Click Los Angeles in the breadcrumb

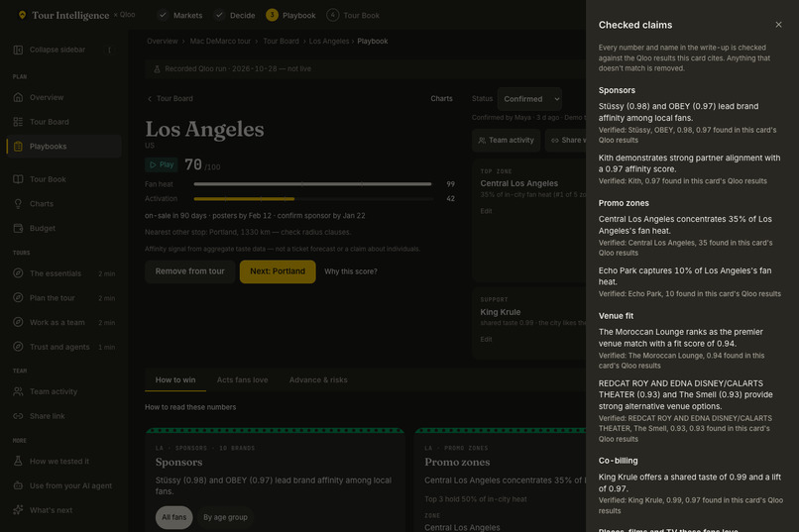pyautogui.click(x=329, y=42)
